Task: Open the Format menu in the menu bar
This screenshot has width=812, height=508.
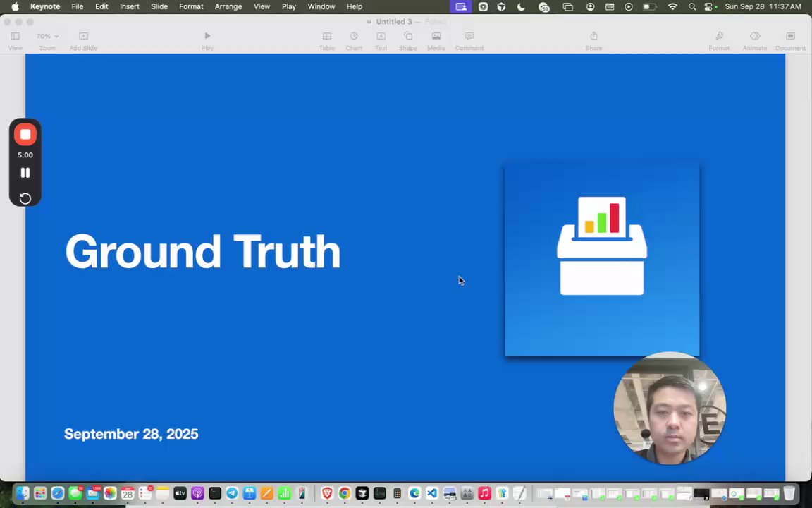Action: click(x=191, y=7)
